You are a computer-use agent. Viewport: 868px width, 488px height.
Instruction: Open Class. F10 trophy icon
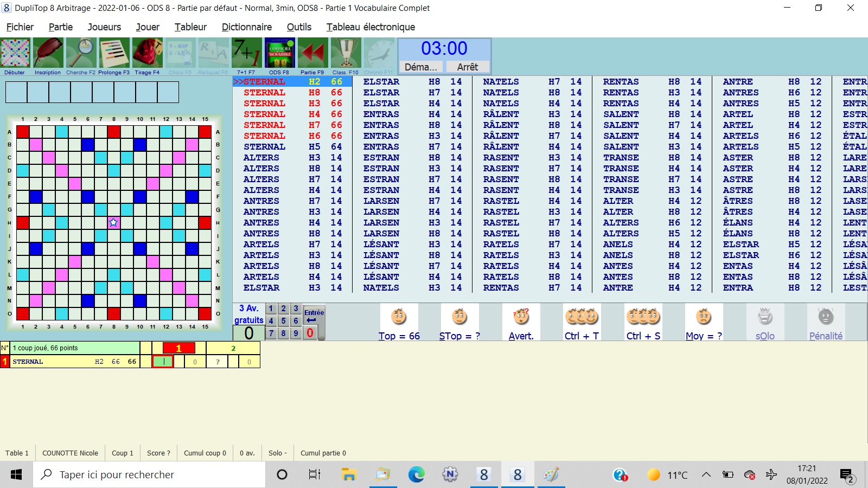(346, 53)
